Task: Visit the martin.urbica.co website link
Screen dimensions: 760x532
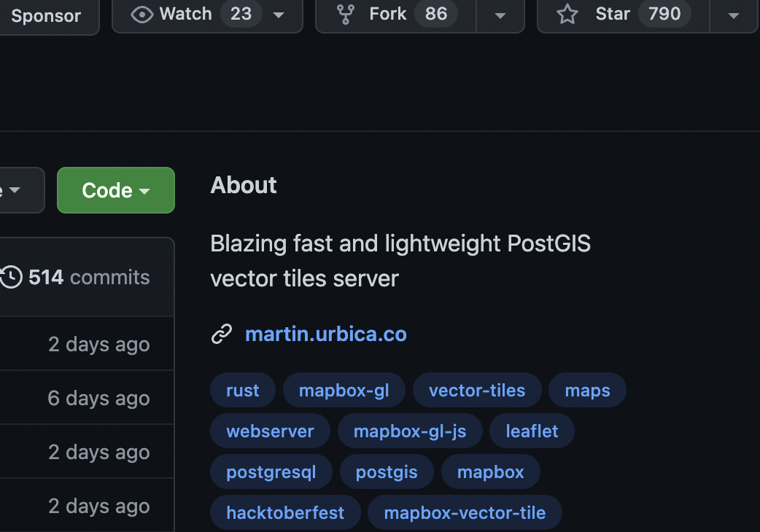Action: [325, 334]
